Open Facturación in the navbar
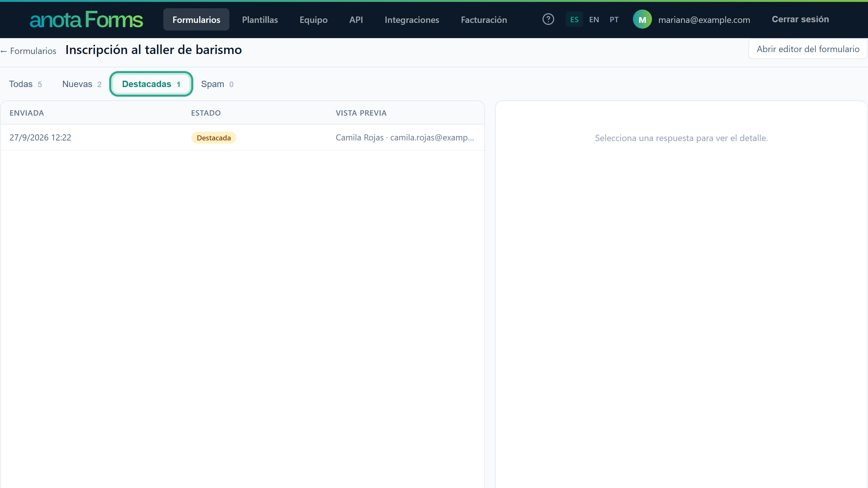The height and width of the screenshot is (488, 868). point(484,20)
